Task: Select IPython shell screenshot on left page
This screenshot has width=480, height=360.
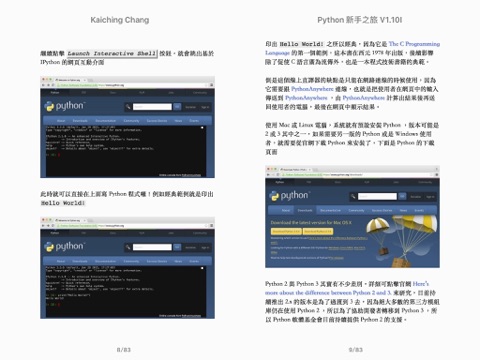Action: click(x=127, y=127)
